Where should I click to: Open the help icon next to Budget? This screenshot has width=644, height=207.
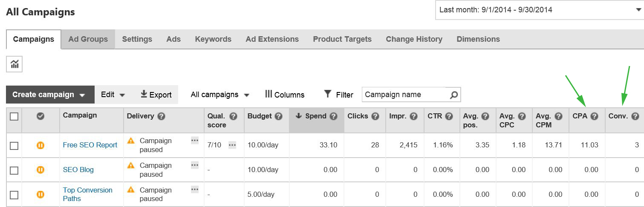click(278, 116)
